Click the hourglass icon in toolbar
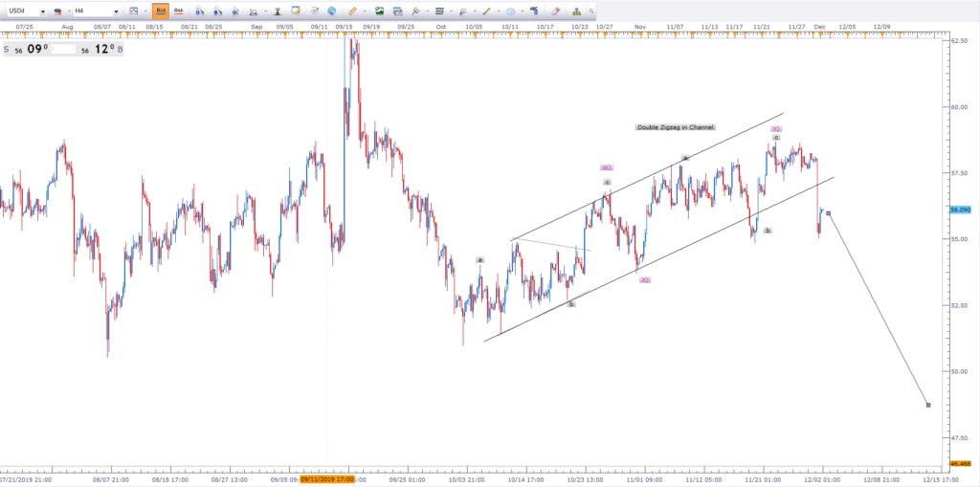The width and height of the screenshot is (980, 487). [277, 11]
